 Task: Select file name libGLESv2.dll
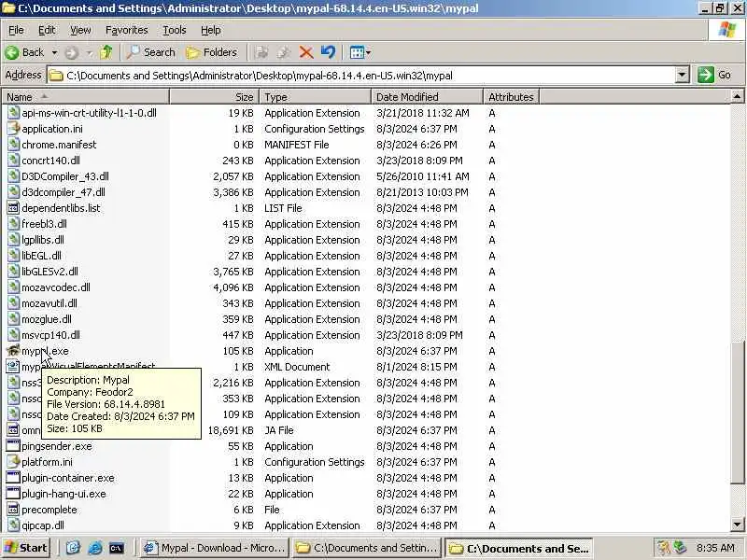[50, 272]
